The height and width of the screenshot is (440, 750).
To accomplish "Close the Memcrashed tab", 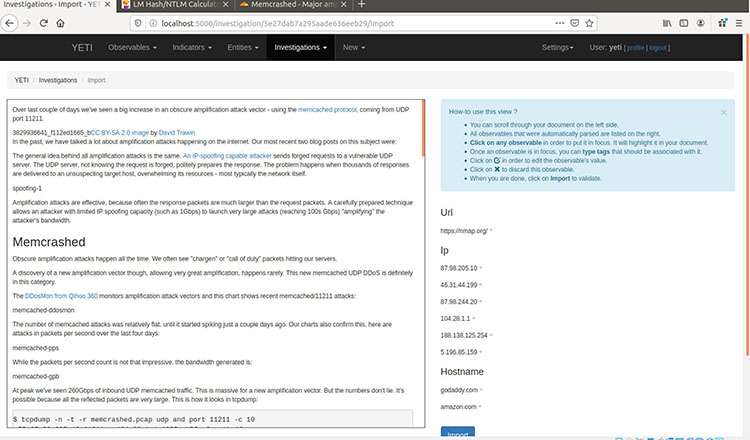I will click(343, 4).
